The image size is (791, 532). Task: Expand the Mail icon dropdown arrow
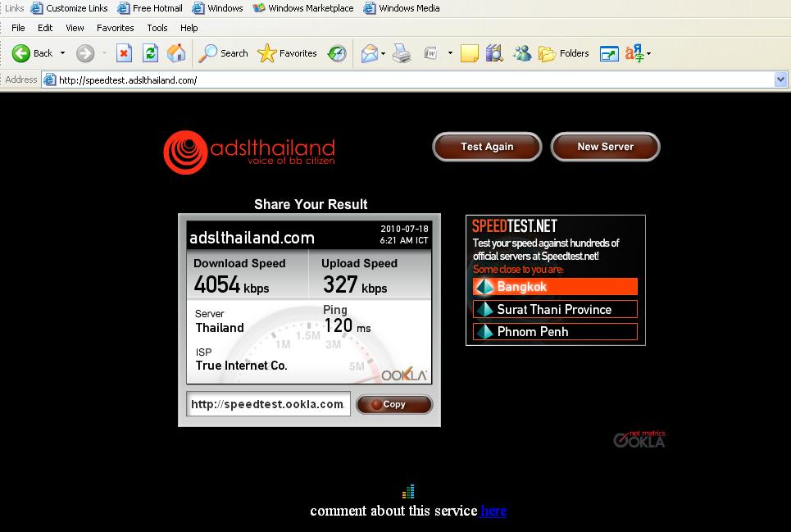(x=384, y=53)
